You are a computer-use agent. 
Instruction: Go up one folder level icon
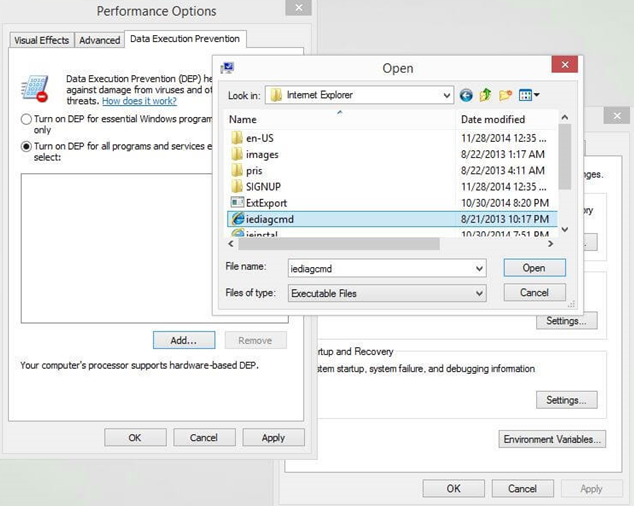pyautogui.click(x=486, y=95)
